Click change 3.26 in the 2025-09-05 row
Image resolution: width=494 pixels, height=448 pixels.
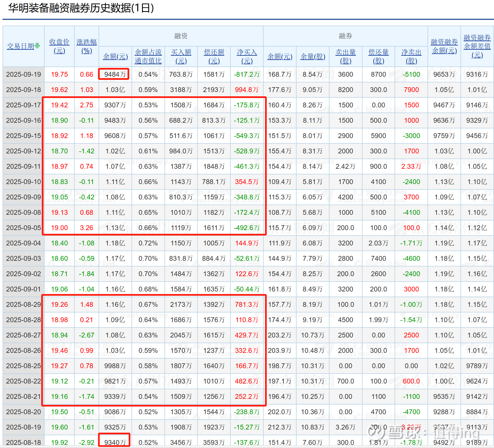click(87, 228)
